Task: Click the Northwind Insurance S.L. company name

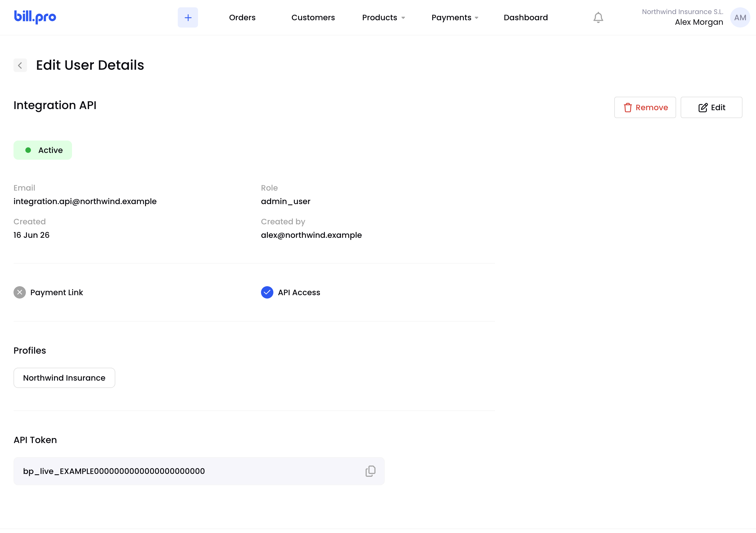Action: pos(682,12)
